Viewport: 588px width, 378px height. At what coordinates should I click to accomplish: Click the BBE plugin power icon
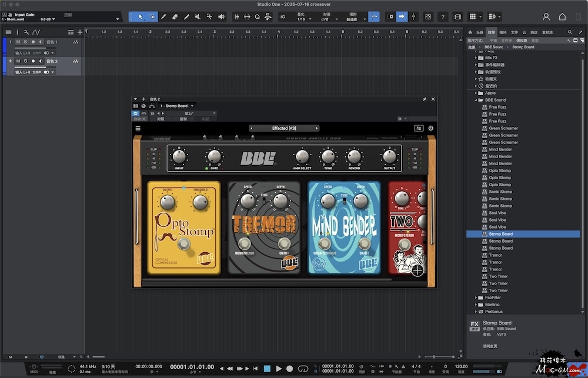(430, 128)
